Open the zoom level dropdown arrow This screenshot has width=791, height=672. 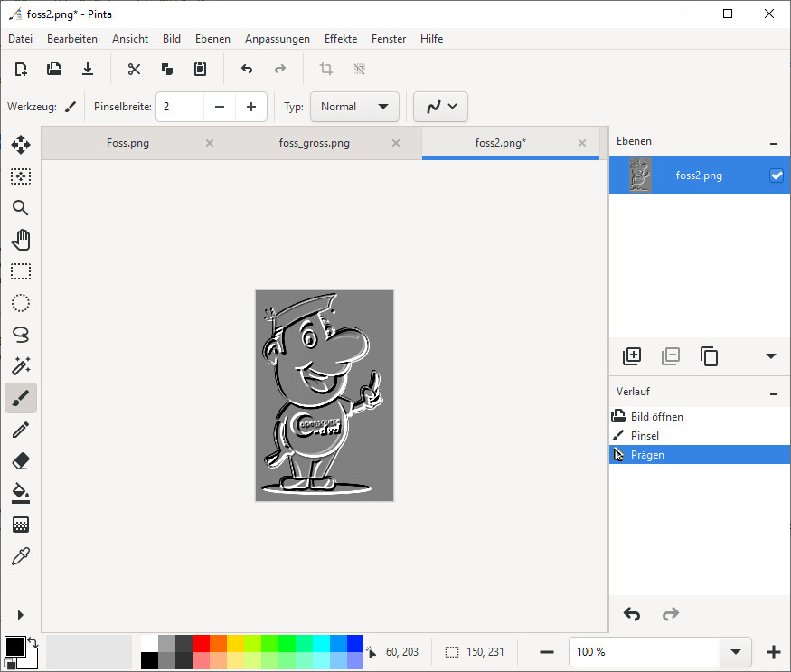point(736,652)
